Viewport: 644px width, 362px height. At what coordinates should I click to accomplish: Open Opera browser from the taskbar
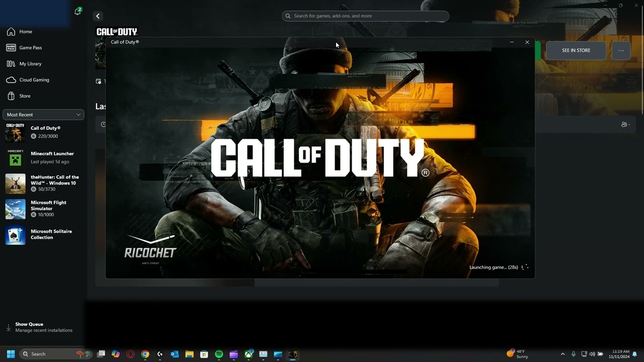pos(131,354)
